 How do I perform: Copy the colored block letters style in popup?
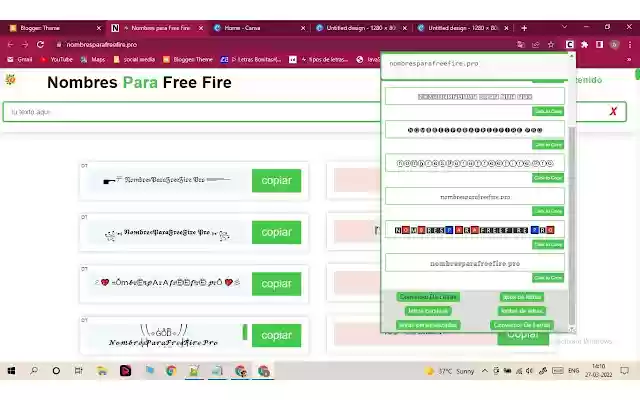[548, 244]
